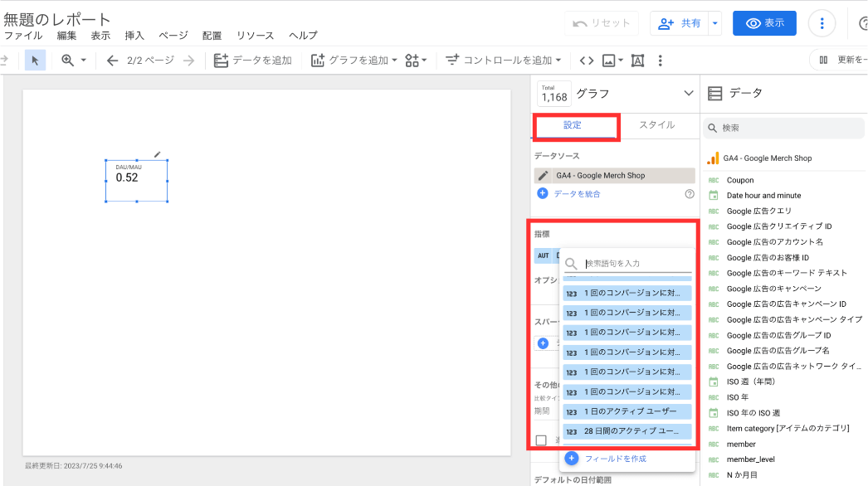Open the image dropdown arrow

pyautogui.click(x=621, y=61)
